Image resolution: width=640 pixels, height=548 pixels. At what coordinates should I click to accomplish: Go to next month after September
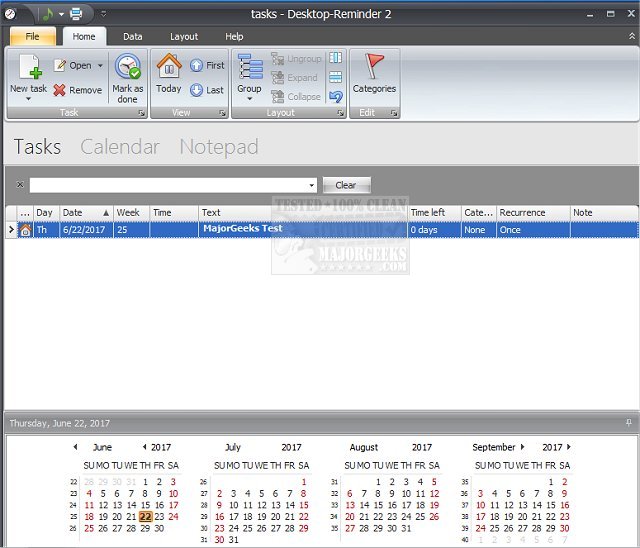[x=522, y=447]
